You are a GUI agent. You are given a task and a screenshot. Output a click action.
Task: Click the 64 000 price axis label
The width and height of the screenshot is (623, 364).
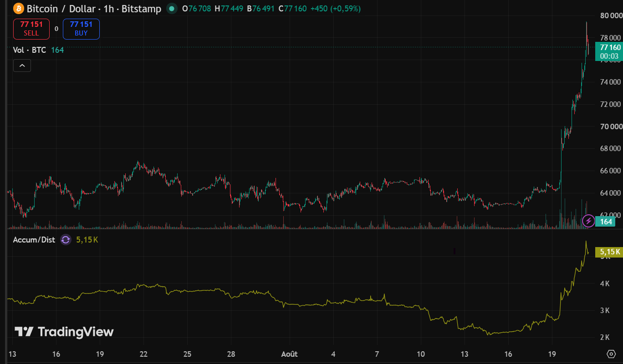(x=611, y=193)
